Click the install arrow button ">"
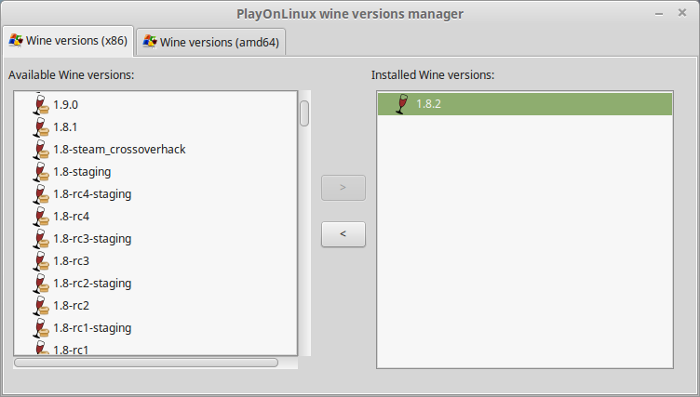This screenshot has width=700, height=397. [343, 188]
